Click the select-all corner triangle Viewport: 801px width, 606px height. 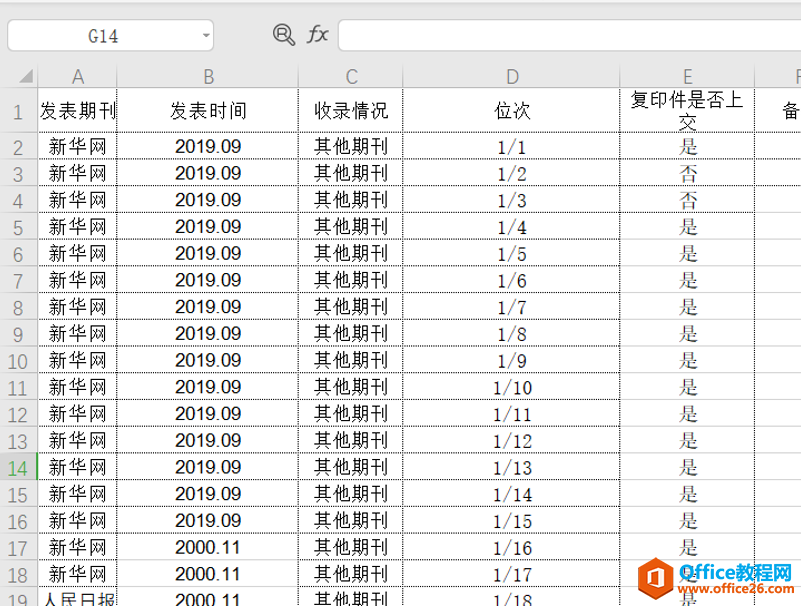pyautogui.click(x=26, y=77)
